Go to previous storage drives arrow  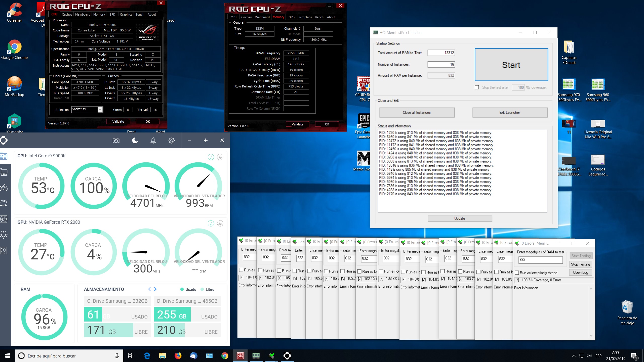150,289
